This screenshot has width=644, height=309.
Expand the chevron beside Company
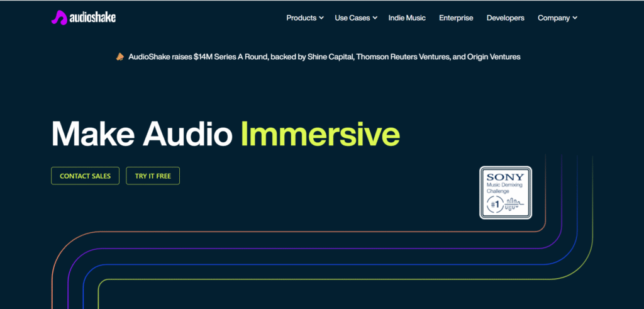point(575,18)
